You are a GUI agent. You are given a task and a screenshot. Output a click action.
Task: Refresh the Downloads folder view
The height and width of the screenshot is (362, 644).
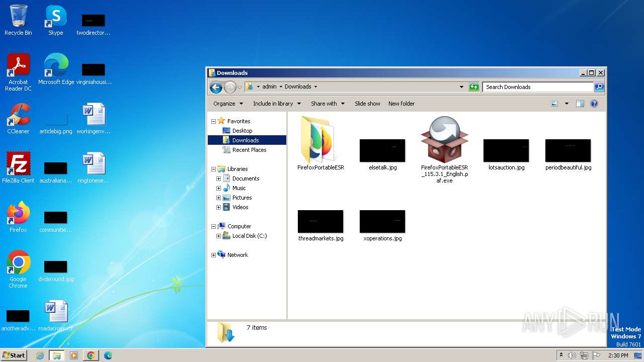[x=474, y=87]
